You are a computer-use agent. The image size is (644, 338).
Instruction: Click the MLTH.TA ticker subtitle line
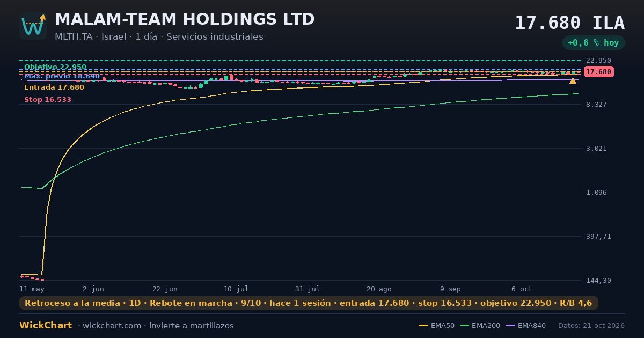(159, 37)
